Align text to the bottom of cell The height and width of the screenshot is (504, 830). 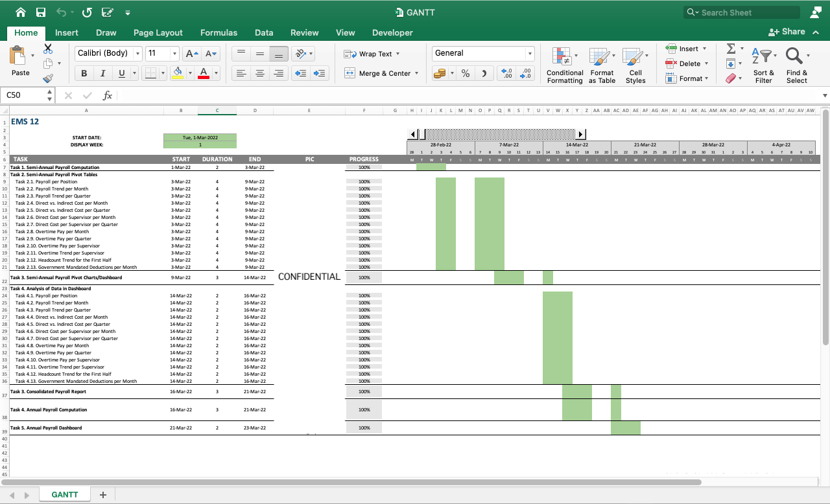pos(279,54)
